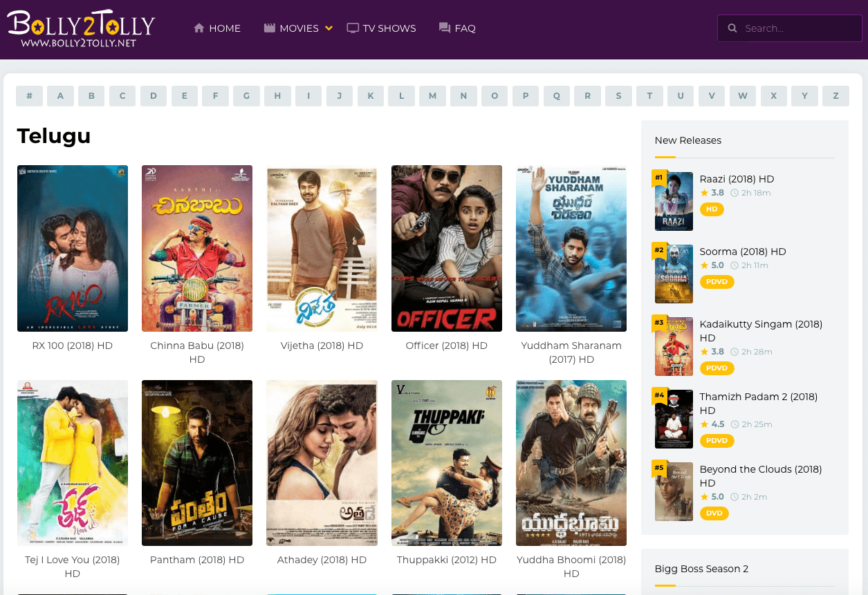Filter movies by letter B
The height and width of the screenshot is (595, 868).
(x=91, y=96)
